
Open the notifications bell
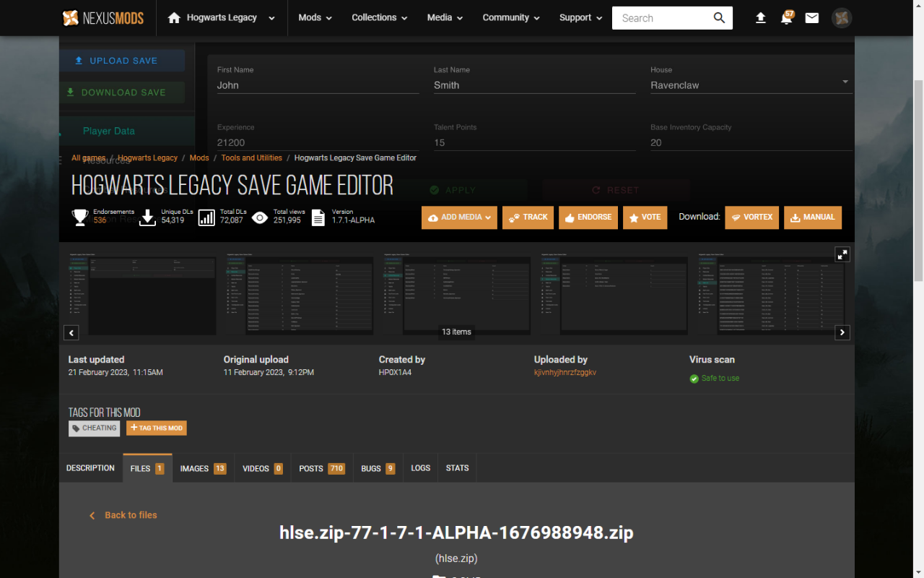tap(786, 18)
